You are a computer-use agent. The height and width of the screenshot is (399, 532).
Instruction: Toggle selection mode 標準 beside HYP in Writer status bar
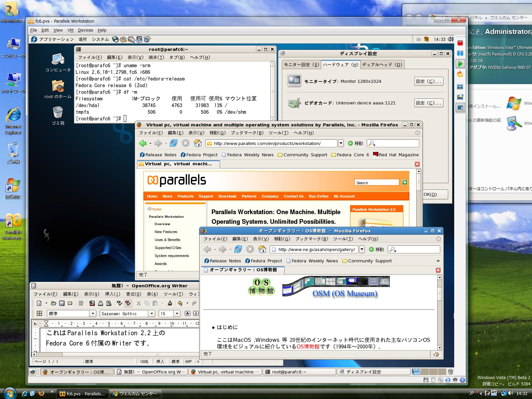coord(175,361)
